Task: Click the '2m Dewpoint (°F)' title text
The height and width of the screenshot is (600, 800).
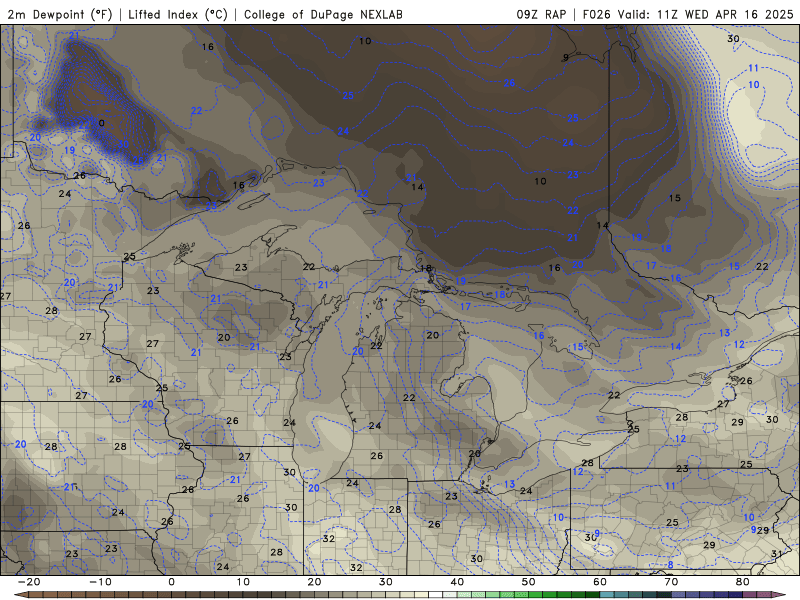Action: (x=60, y=14)
